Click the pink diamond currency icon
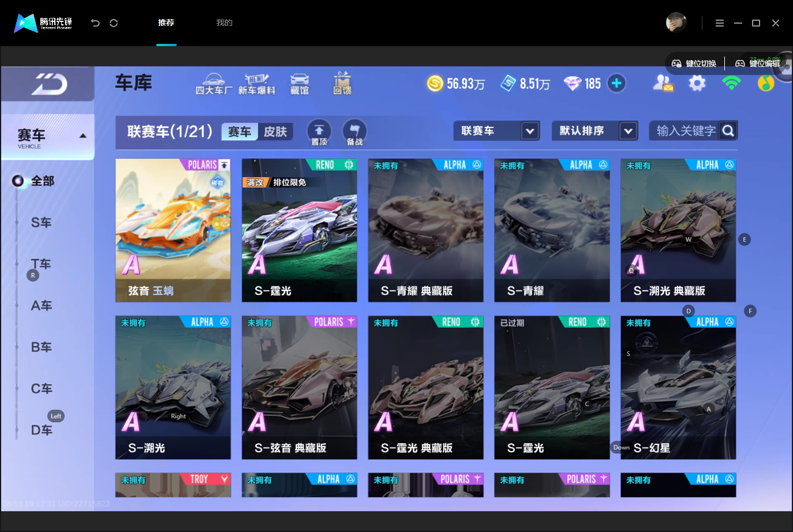The height and width of the screenshot is (532, 793). 573,84
